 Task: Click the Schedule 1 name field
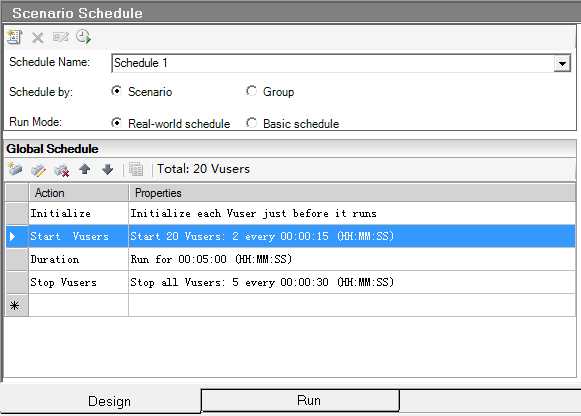[332, 63]
